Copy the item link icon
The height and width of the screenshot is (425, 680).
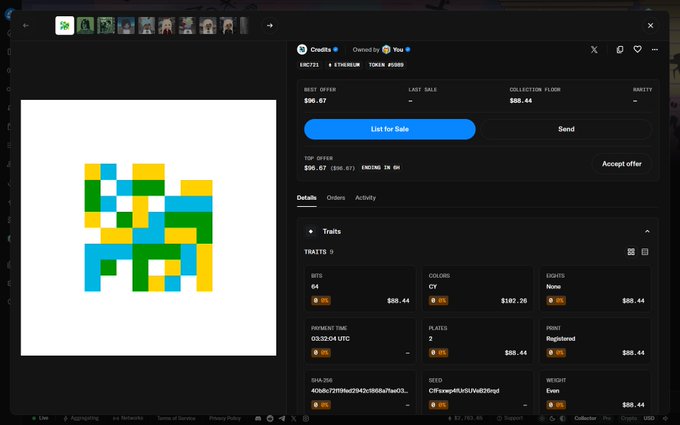pos(620,50)
